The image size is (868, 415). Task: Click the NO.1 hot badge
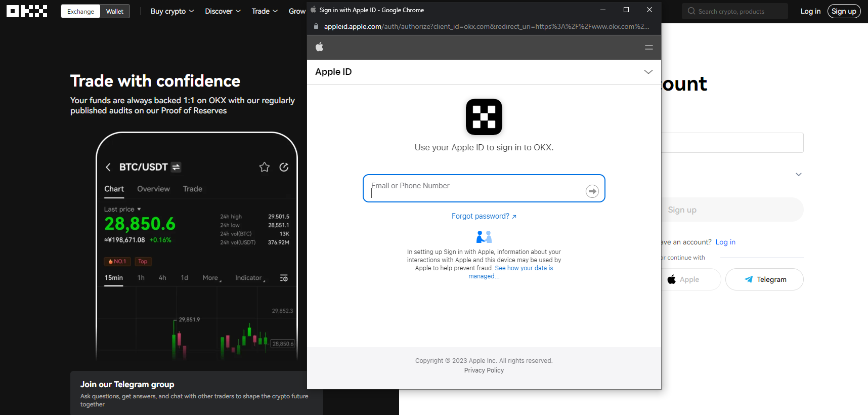tap(117, 262)
